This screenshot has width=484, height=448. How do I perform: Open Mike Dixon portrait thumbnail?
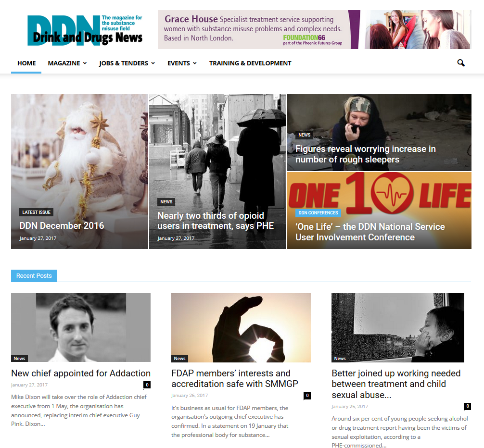click(x=81, y=327)
